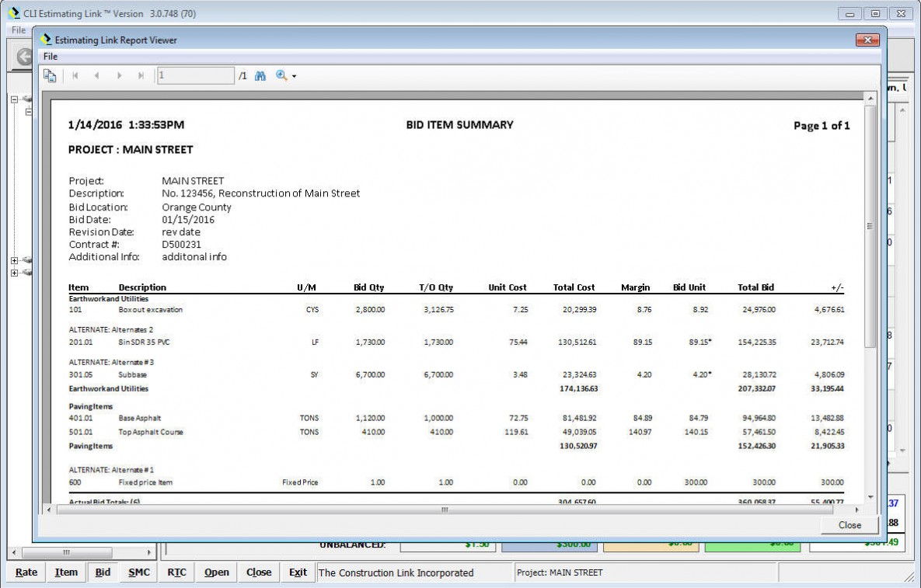Click '8in SDR 35 PVC' item description

pyautogui.click(x=144, y=342)
